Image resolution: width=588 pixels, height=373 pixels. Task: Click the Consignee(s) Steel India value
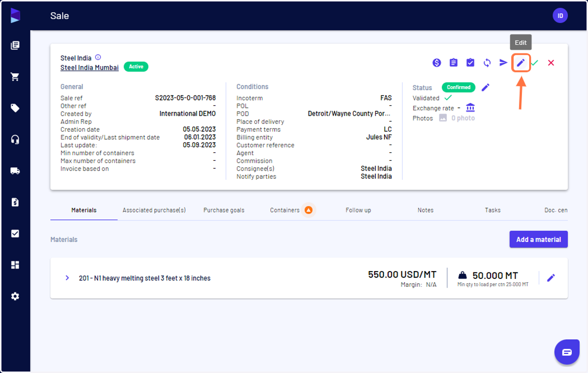tap(376, 169)
